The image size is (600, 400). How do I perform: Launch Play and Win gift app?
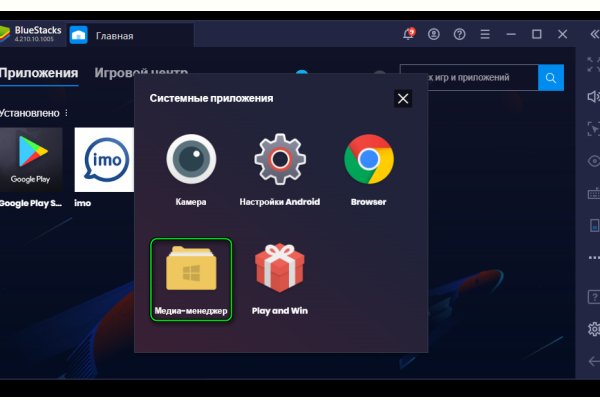click(x=279, y=272)
